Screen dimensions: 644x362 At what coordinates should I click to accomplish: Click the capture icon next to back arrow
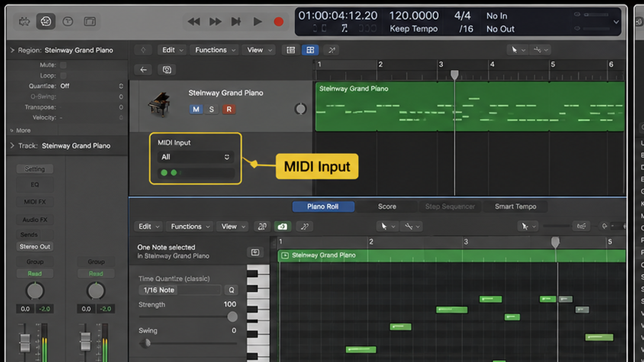[x=167, y=70]
